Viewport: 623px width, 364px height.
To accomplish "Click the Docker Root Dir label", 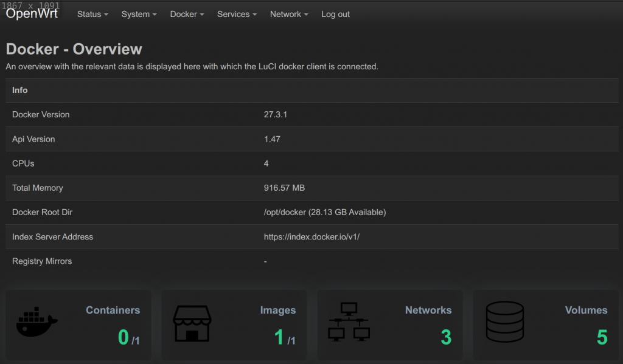I will tap(42, 212).
